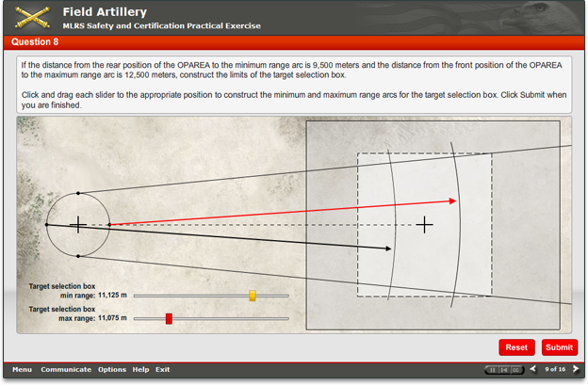
Task: Click the black arrow head on the map
Action: (x=388, y=249)
